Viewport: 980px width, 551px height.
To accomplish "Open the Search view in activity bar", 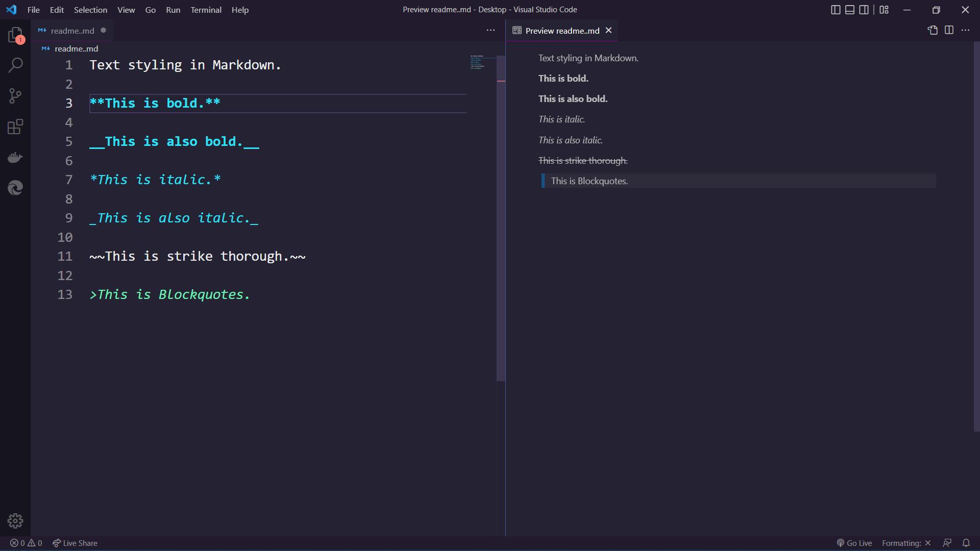I will point(15,65).
